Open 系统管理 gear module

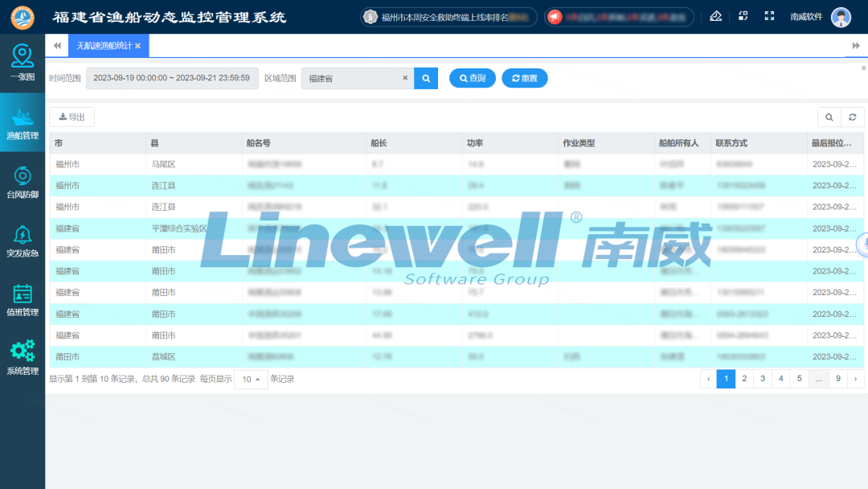click(23, 358)
